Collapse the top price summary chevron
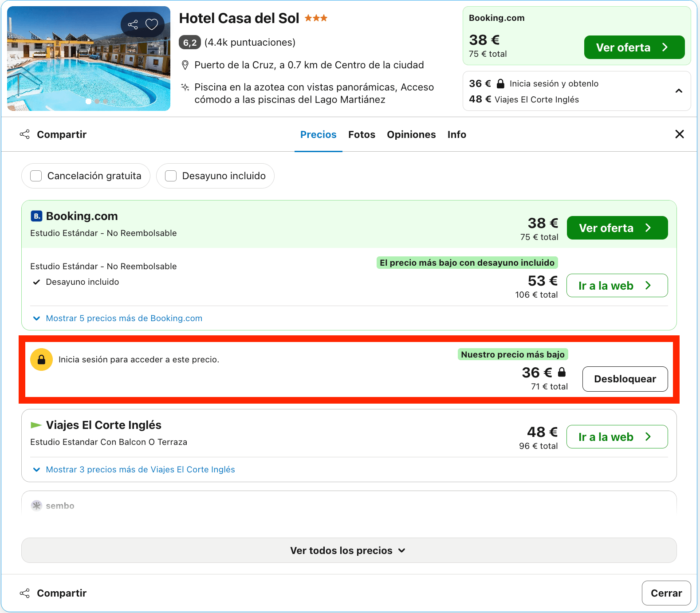Screen dimensions: 700x613 coord(679,91)
